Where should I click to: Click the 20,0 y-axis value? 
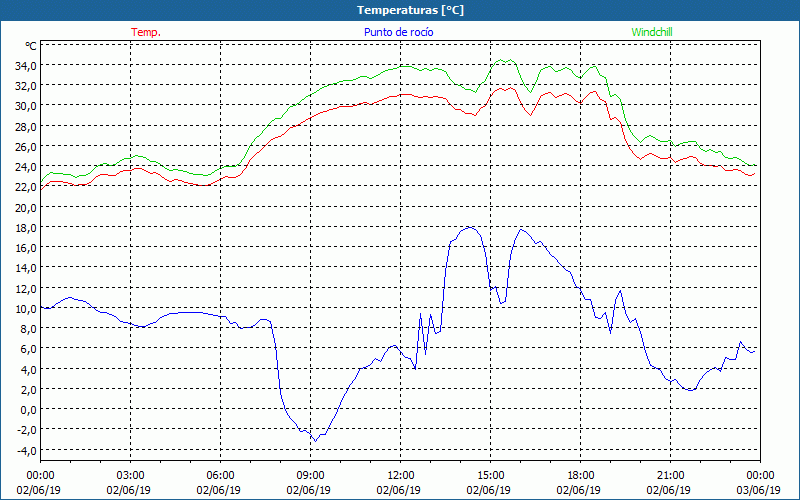coord(26,207)
